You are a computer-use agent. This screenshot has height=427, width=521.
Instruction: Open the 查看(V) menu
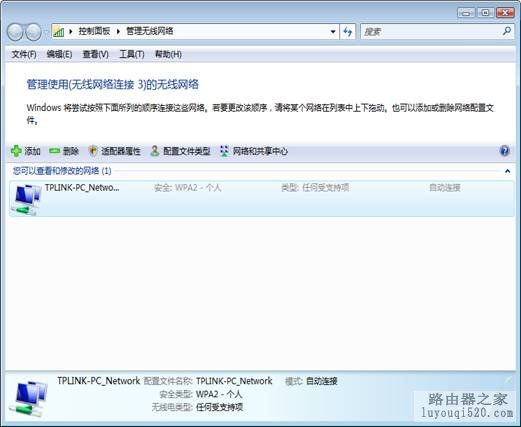[95, 54]
